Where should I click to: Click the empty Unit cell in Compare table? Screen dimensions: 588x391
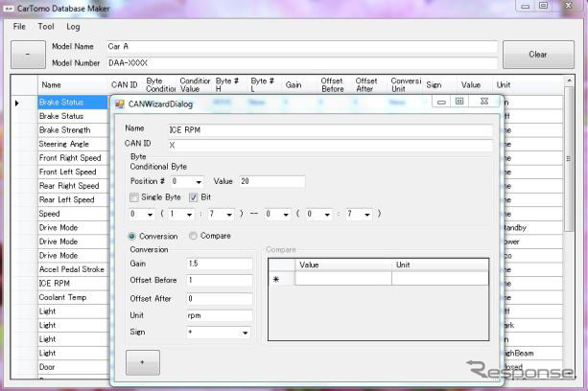440,278
